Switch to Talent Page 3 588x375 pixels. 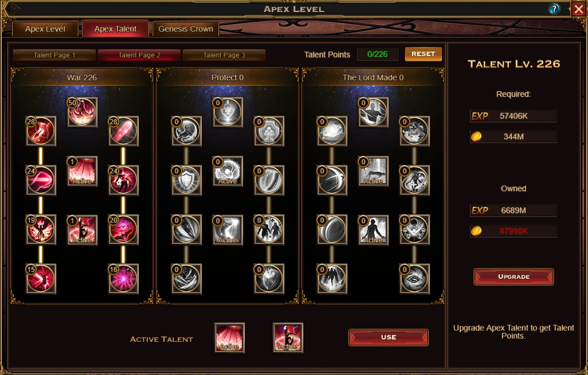(x=224, y=55)
